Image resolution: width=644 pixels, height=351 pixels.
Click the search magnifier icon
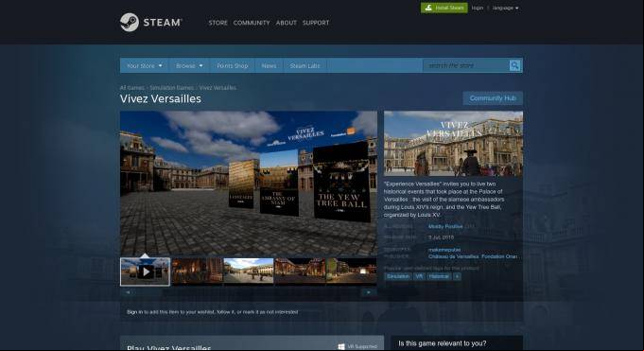tap(514, 65)
